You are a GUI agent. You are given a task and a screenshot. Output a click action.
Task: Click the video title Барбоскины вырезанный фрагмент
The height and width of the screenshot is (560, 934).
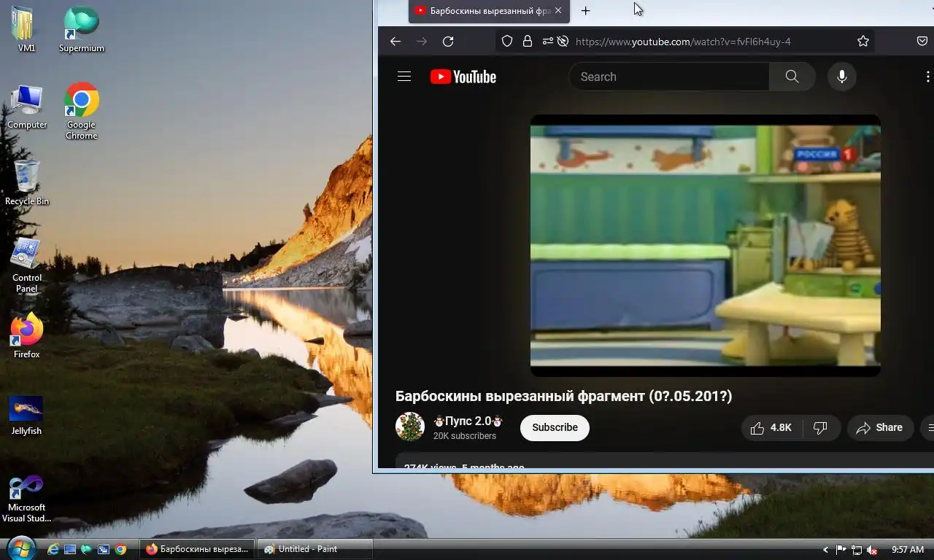click(563, 396)
